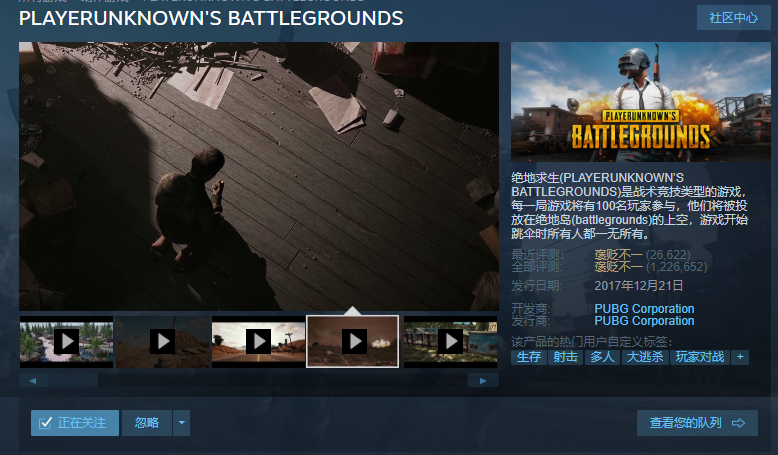Click the left arrow of thumbnail scrollbar
Screen dimensions: 778x455
click(33, 381)
